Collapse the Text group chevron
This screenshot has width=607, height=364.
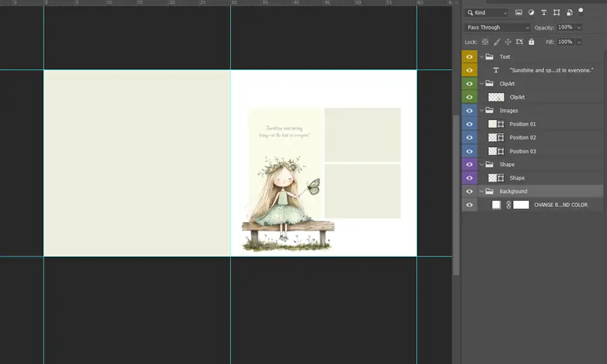coord(481,57)
